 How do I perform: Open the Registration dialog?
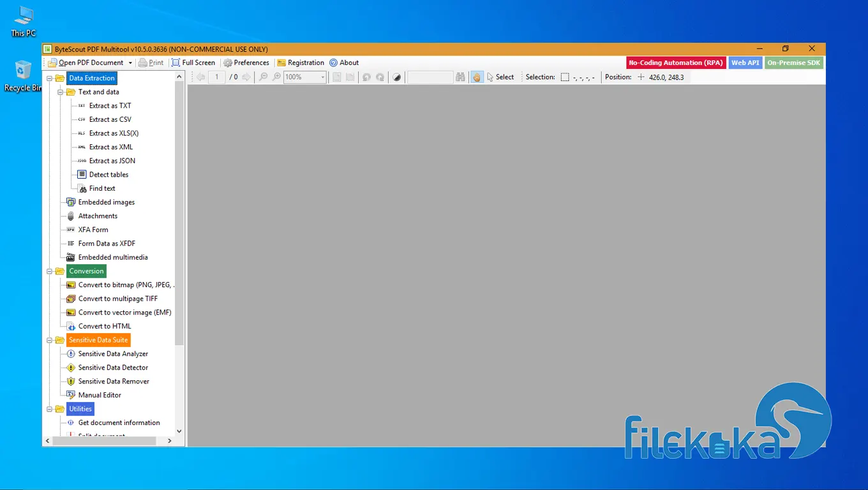point(301,63)
